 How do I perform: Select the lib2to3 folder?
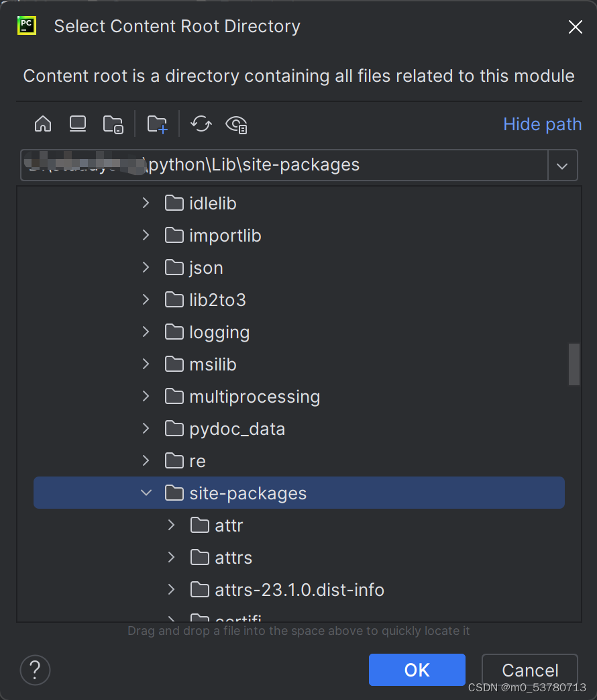point(217,300)
